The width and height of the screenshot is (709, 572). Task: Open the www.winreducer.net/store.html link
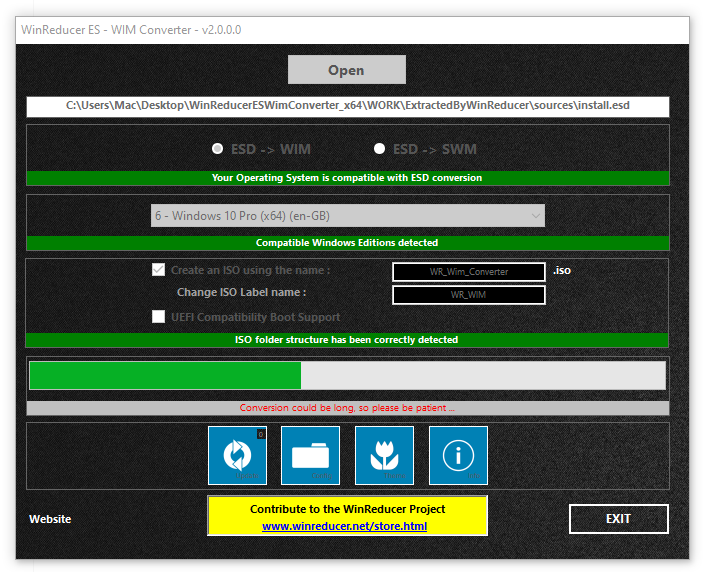[x=344, y=526]
